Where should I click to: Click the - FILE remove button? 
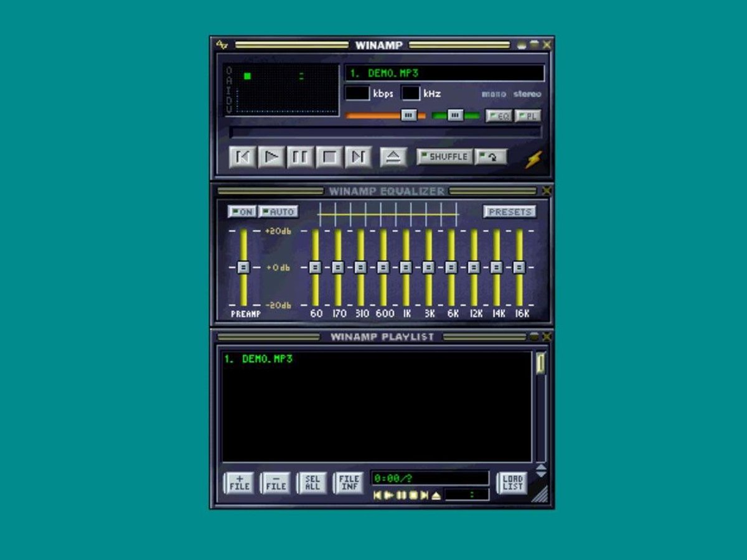point(276,483)
